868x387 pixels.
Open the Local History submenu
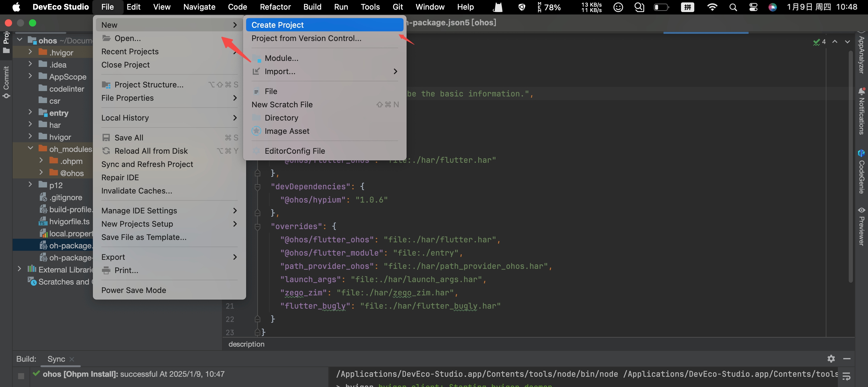(x=169, y=118)
